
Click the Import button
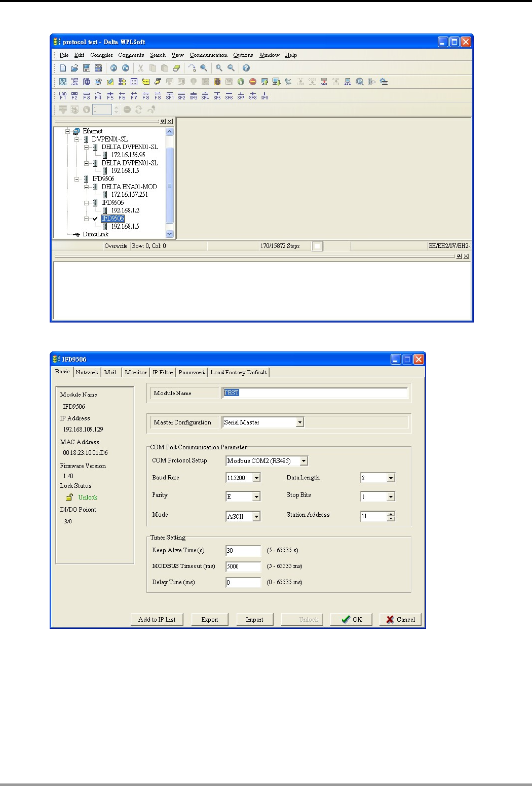point(255,620)
